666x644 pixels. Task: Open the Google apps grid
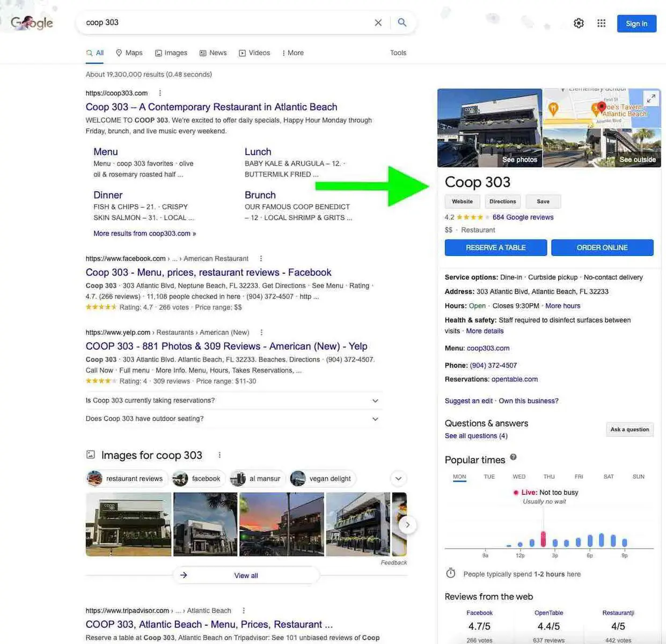coord(601,23)
